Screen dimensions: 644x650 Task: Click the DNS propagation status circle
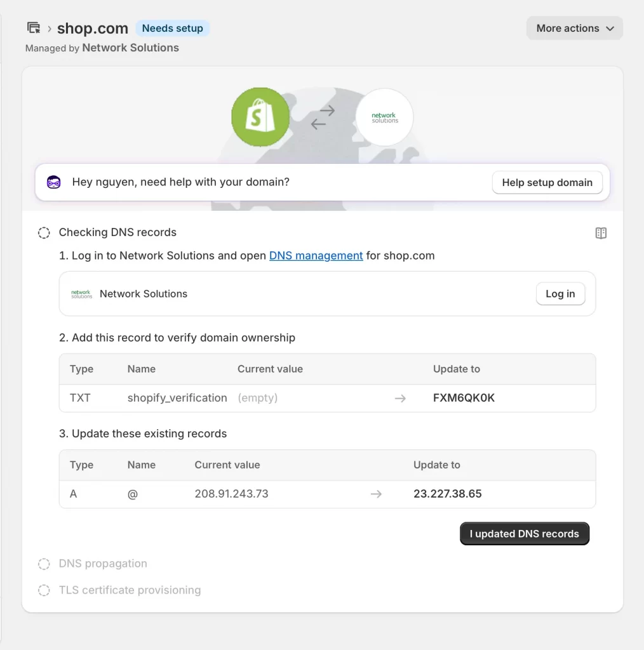[43, 564]
